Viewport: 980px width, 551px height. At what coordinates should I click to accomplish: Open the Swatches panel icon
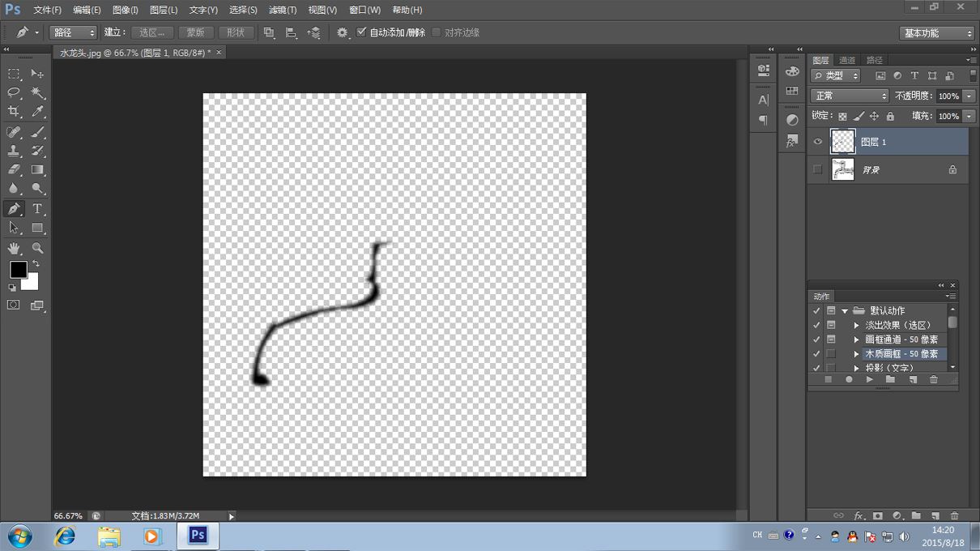[x=792, y=91]
